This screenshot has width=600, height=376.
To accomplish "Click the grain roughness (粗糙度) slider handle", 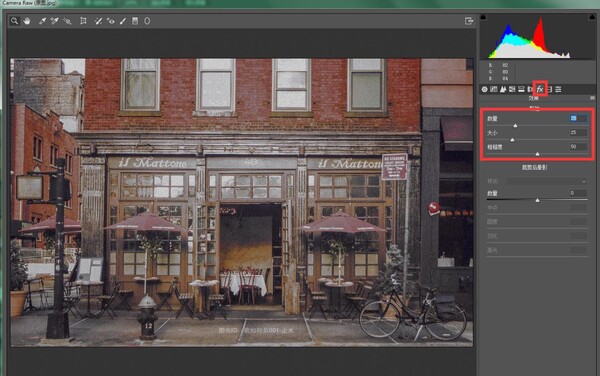I will (537, 154).
